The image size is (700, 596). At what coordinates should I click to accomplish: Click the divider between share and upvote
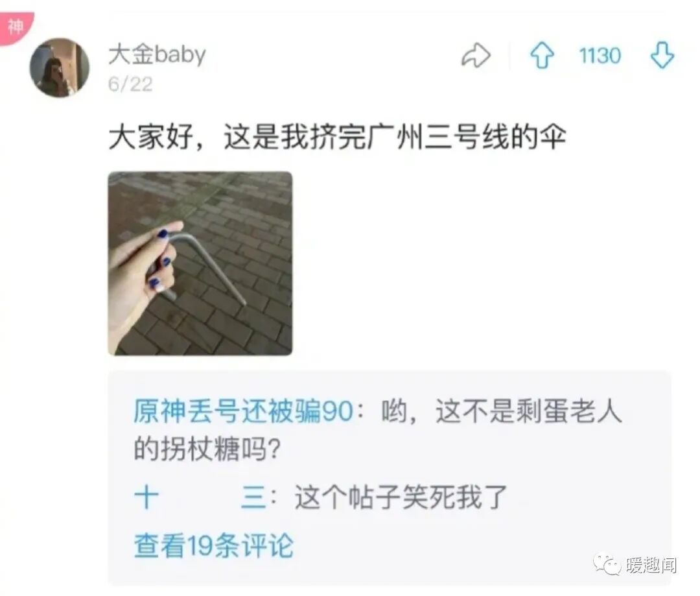click(510, 55)
